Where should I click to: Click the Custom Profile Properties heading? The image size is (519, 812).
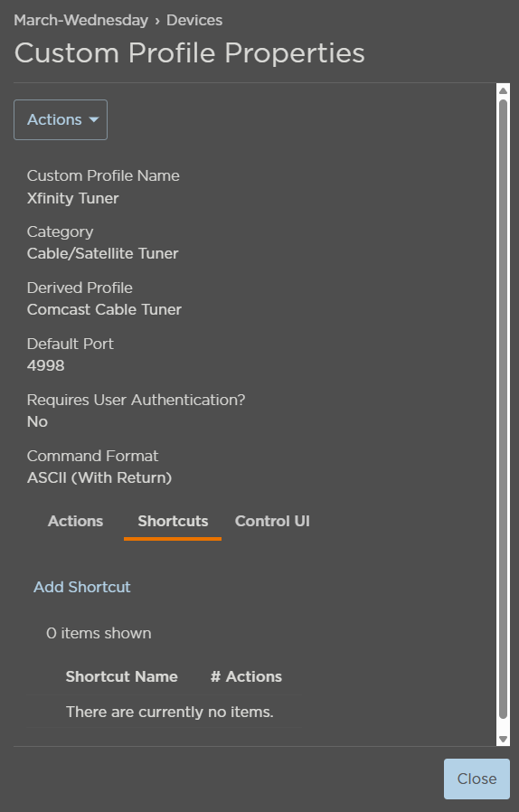click(190, 52)
